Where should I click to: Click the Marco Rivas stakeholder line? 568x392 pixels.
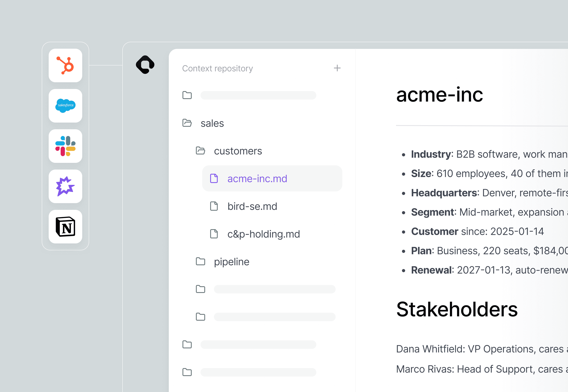pyautogui.click(x=482, y=369)
